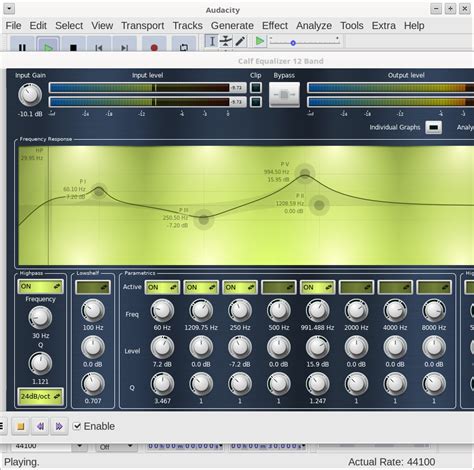Click the skip forward purple arrows button
474x470 pixels.
pyautogui.click(x=59, y=426)
